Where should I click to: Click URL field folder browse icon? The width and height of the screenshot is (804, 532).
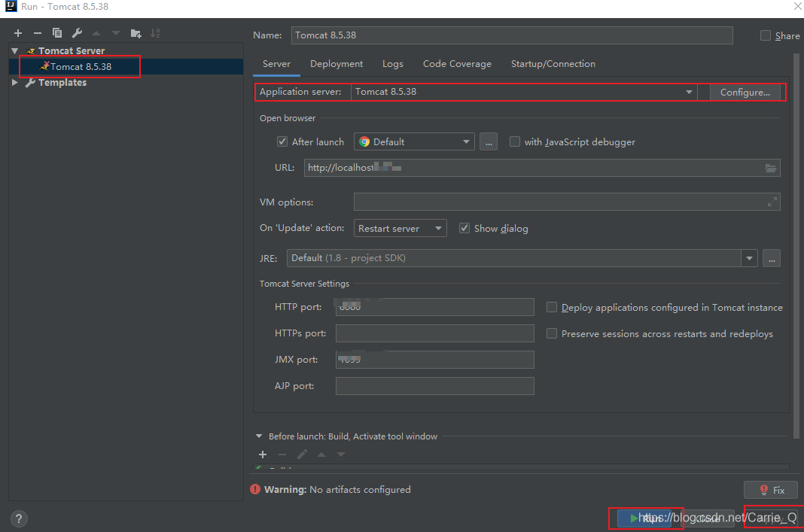pyautogui.click(x=771, y=168)
